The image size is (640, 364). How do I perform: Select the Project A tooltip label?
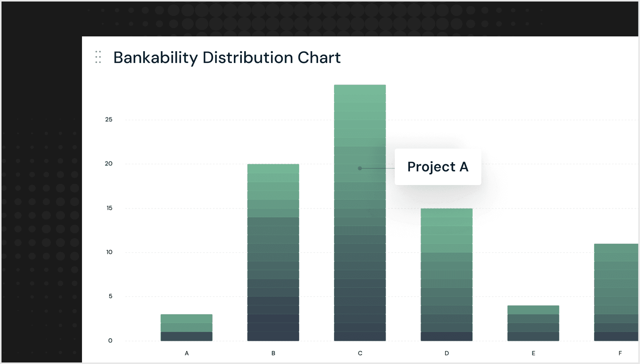click(x=438, y=167)
